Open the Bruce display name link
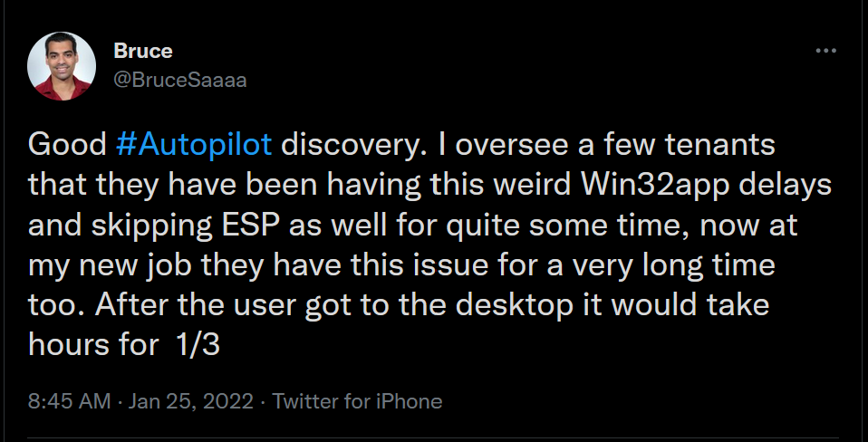Image resolution: width=868 pixels, height=442 pixels. tap(143, 51)
